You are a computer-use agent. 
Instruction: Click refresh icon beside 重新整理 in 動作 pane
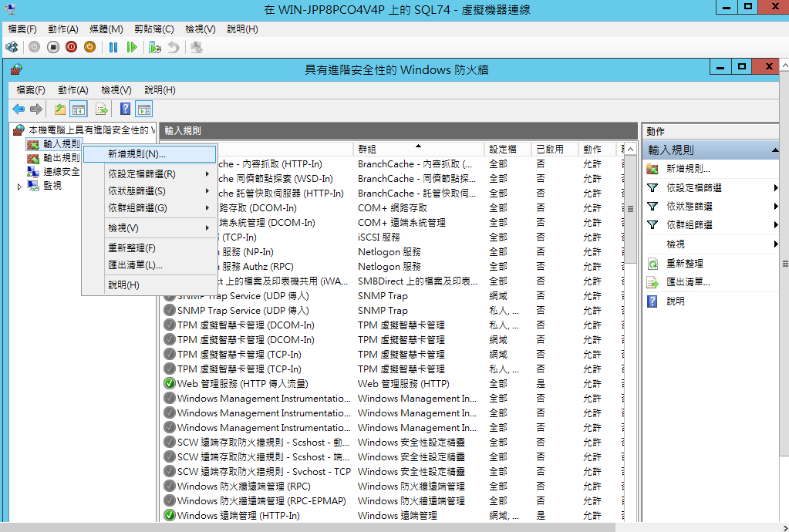(x=652, y=264)
